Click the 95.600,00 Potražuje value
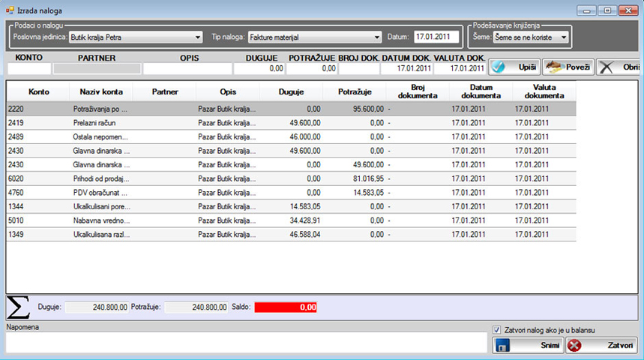Screen dimensions: 644x360 tap(368, 109)
